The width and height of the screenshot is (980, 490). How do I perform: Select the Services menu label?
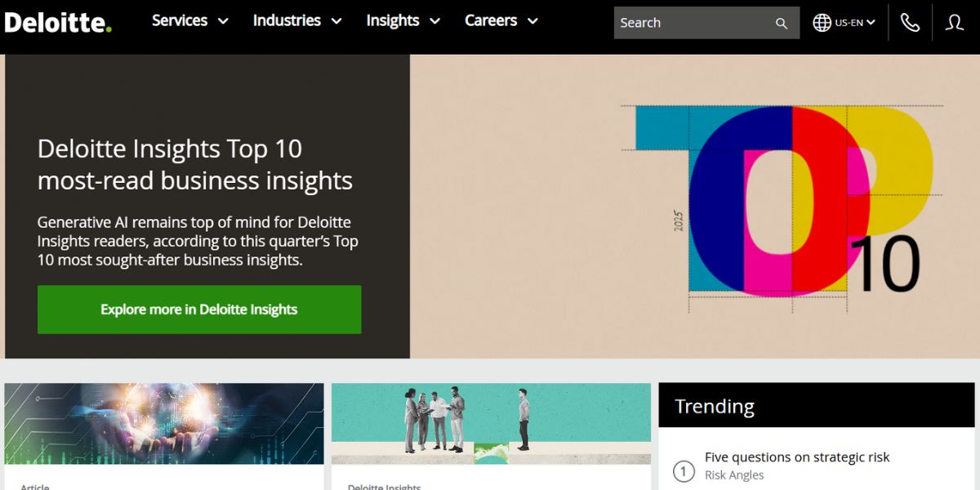coord(180,21)
